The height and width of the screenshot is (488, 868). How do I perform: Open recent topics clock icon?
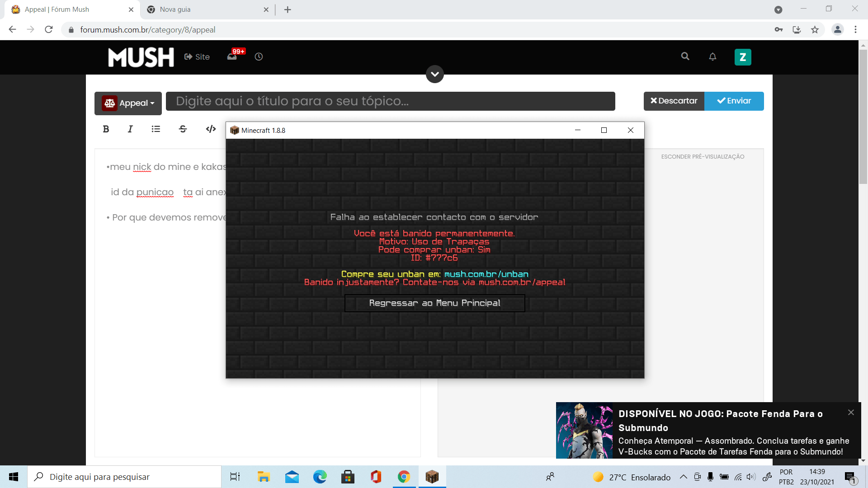[259, 57]
